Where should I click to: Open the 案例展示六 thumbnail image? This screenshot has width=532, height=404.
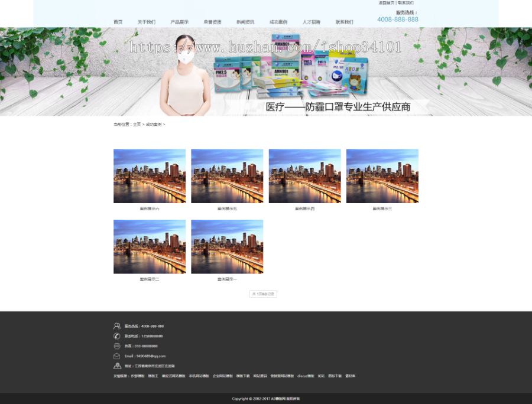[150, 176]
